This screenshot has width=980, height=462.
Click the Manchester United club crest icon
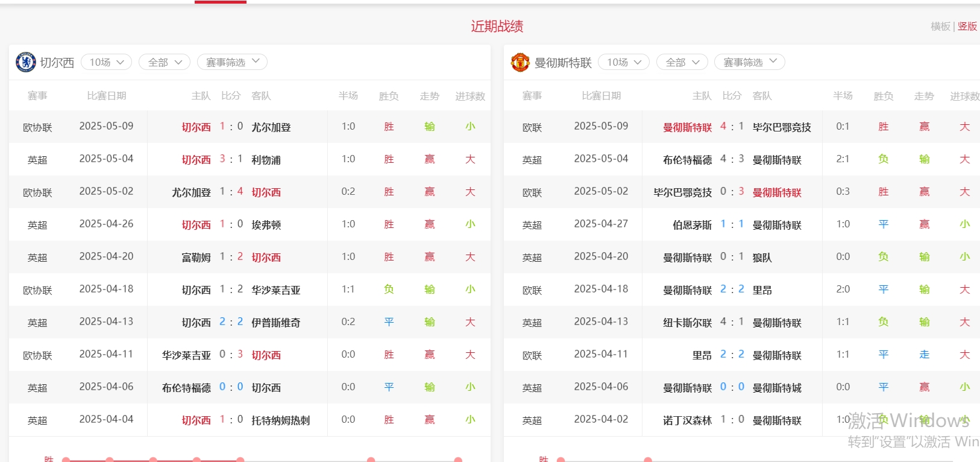pyautogui.click(x=520, y=62)
